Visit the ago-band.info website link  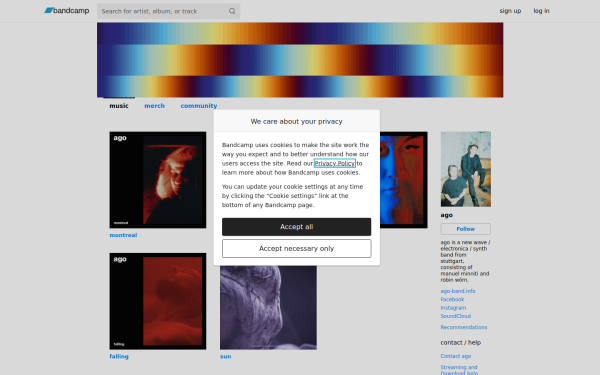point(458,291)
